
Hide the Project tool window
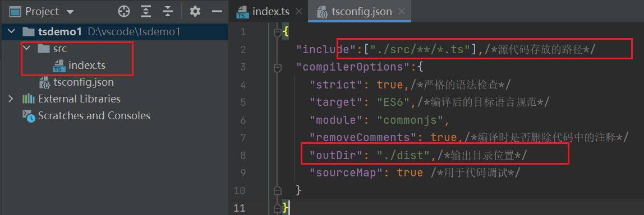217,12
